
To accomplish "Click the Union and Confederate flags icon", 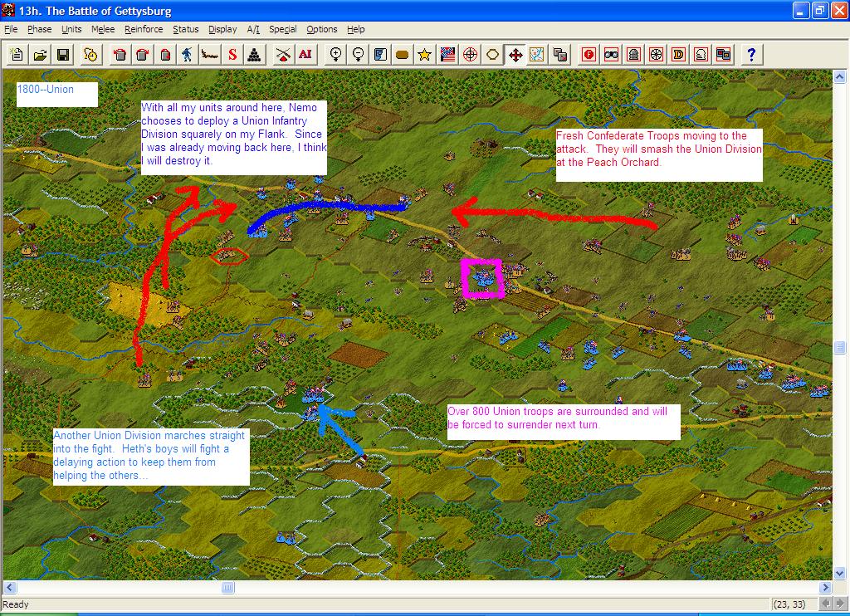I will (447, 54).
